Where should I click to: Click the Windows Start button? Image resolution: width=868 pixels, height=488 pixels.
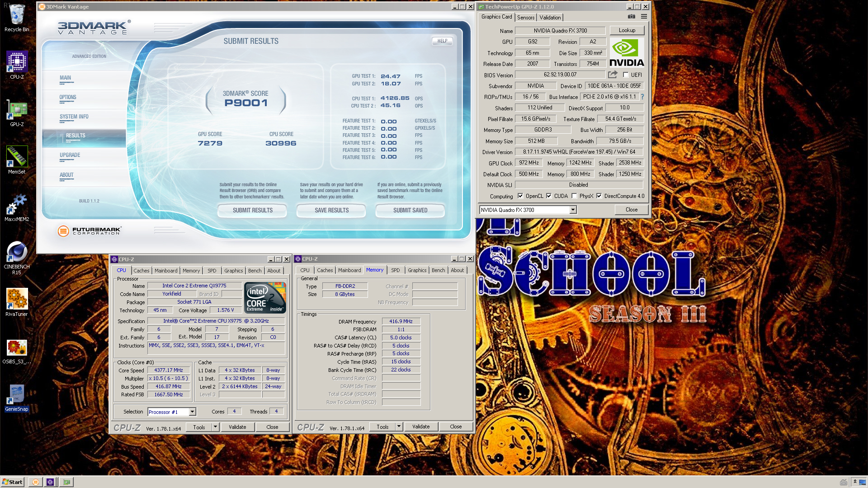pos(12,482)
